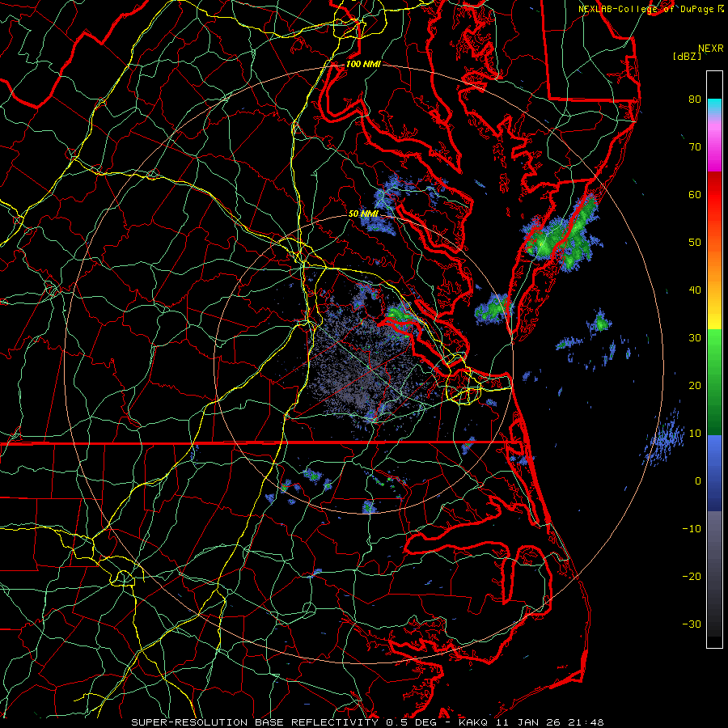Click the '50 NMI' range ring label
This screenshot has width=728, height=728.
(363, 214)
